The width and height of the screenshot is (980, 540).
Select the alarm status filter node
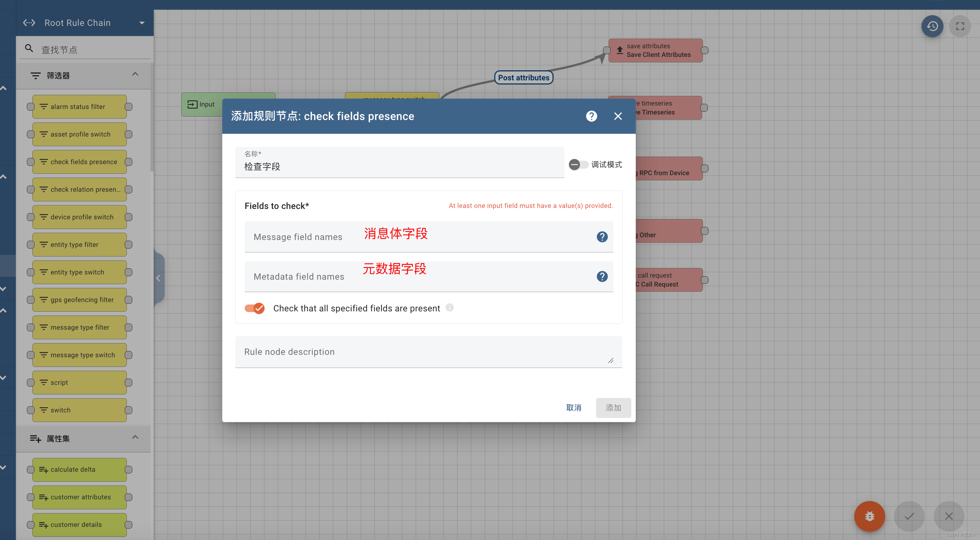click(80, 107)
